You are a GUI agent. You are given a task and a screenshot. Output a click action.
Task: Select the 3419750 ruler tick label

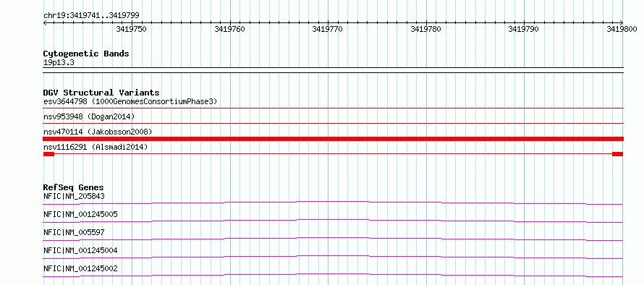[x=131, y=29]
